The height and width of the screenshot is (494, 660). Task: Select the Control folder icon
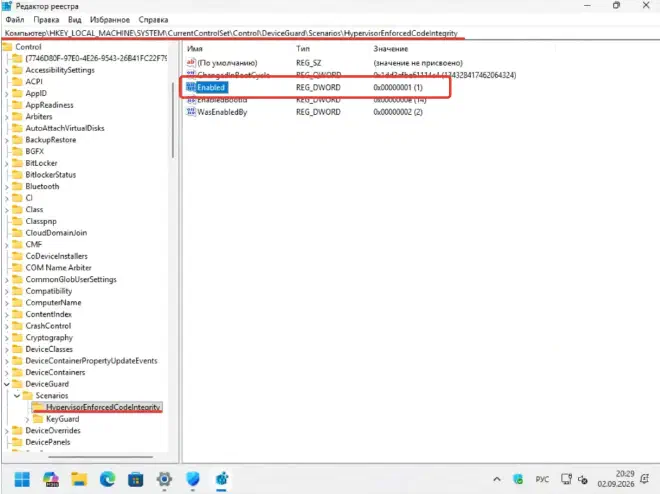coord(8,47)
